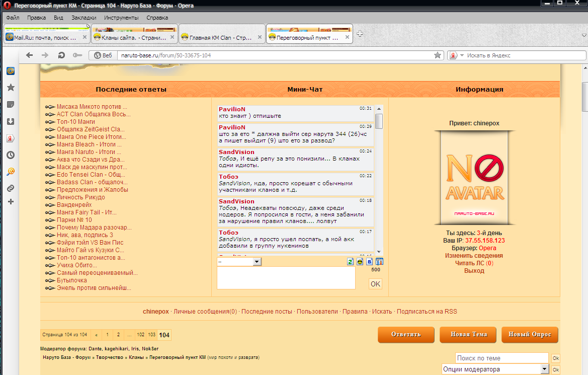
Task: Click mini-chat scrollbar thumb
Action: click(x=379, y=121)
